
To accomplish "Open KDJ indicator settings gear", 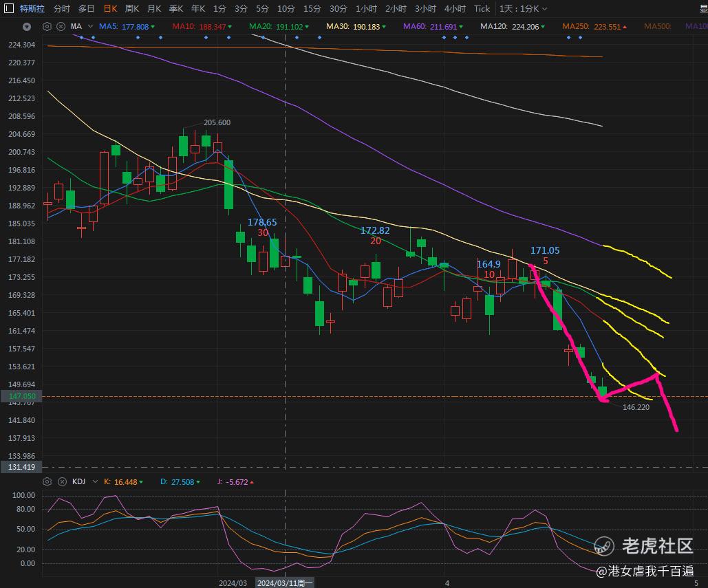I will (47, 481).
